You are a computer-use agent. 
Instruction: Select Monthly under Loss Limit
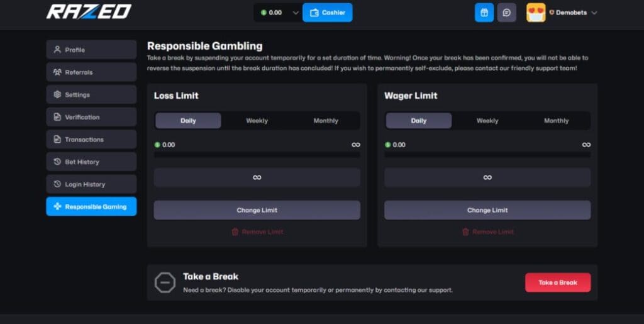pyautogui.click(x=326, y=121)
